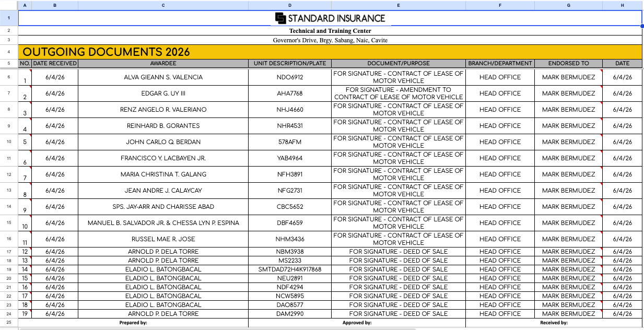Click the BRANCH/DEPARTMENT heading cell
Viewport: 644px width, 330px height.
500,63
